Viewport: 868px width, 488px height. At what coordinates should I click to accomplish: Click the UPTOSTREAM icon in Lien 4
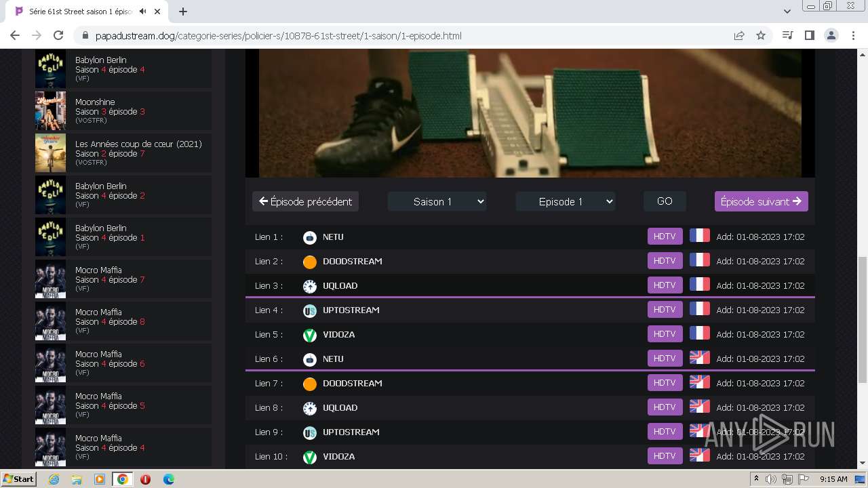coord(310,310)
